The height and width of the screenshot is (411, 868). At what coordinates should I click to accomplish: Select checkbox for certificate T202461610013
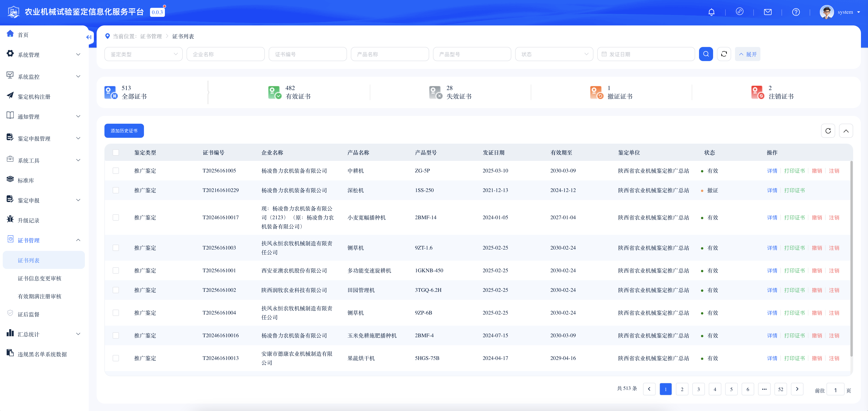pos(116,358)
